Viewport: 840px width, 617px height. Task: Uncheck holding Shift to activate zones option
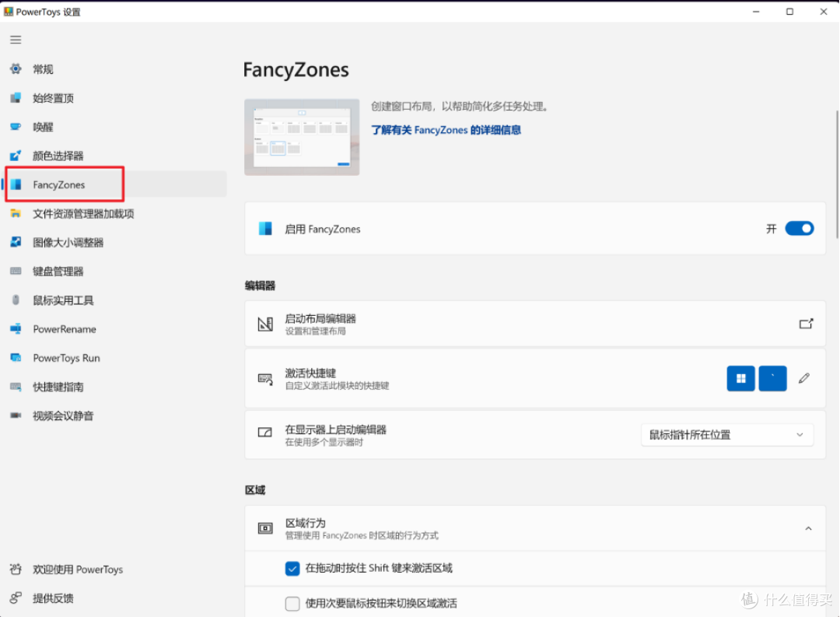click(x=292, y=568)
